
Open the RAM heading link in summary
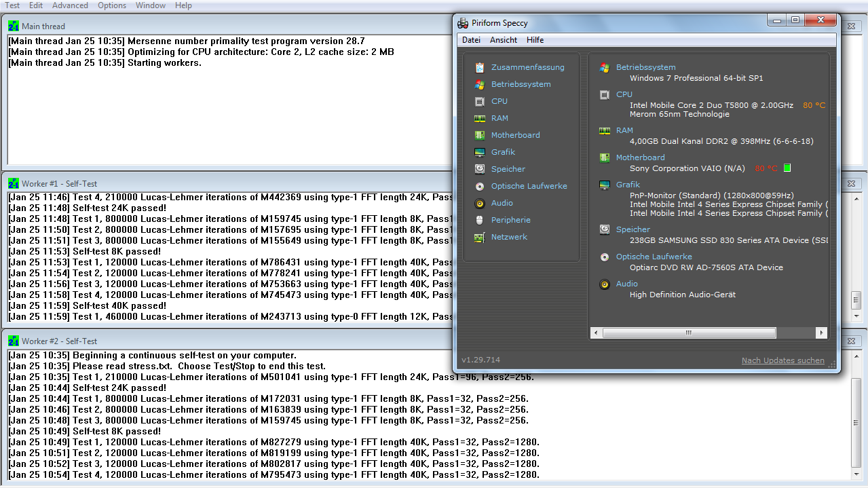point(624,130)
